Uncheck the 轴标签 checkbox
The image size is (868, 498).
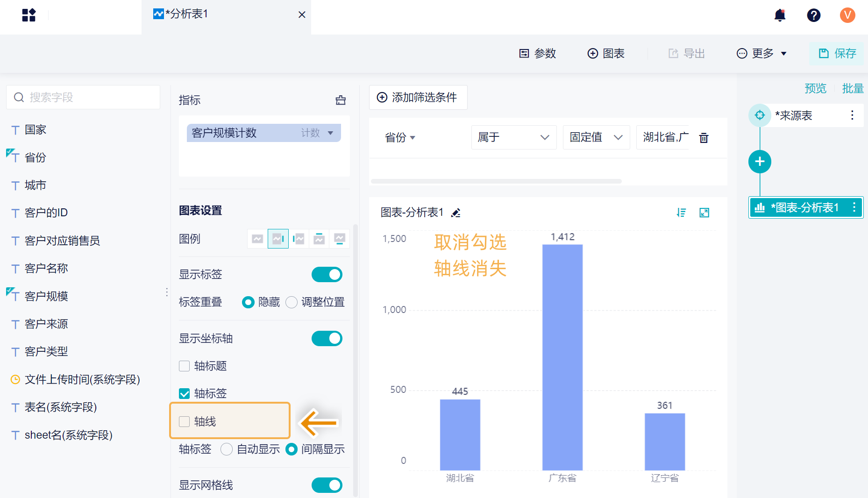[x=185, y=394]
